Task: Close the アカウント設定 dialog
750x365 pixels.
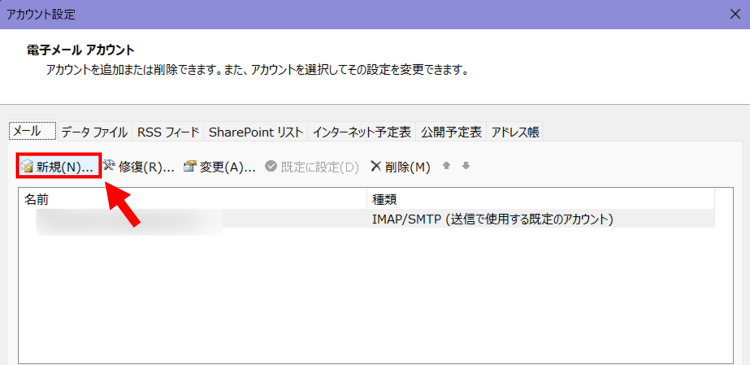Action: coord(735,14)
